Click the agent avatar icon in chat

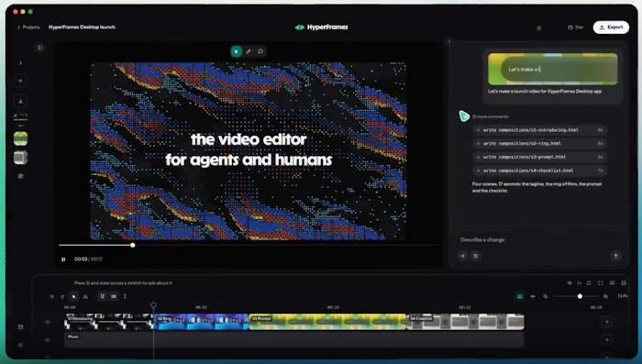(x=464, y=116)
